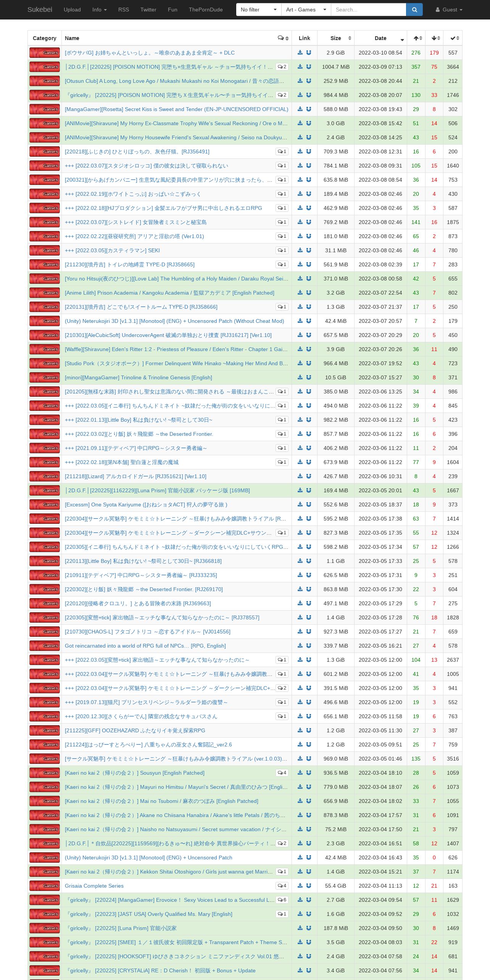The image size is (490, 980).
Task: Download torrent for Overly Qualified Ms. Mary
Action: tap(300, 914)
